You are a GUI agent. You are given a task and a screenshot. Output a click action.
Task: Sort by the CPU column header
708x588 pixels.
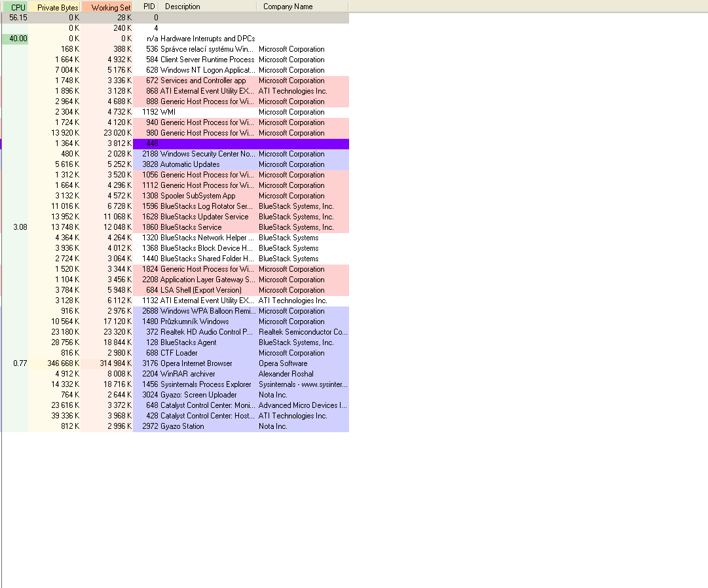point(15,7)
